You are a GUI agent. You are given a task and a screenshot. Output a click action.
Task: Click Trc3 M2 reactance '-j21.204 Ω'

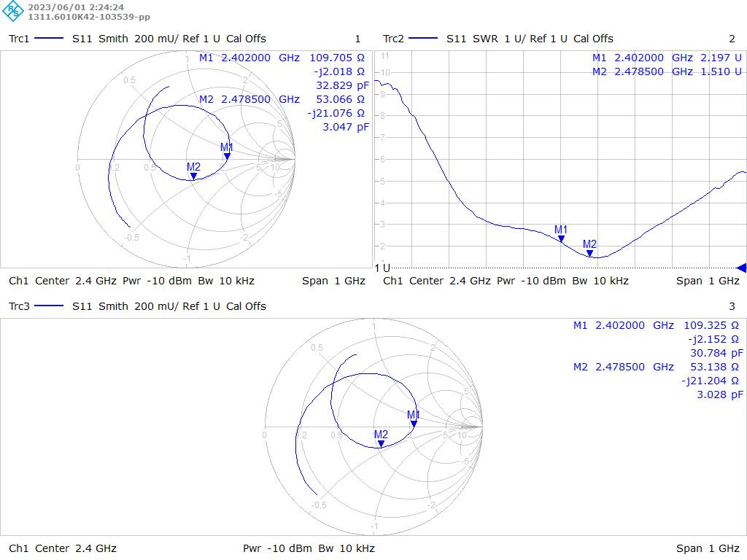pyautogui.click(x=711, y=381)
